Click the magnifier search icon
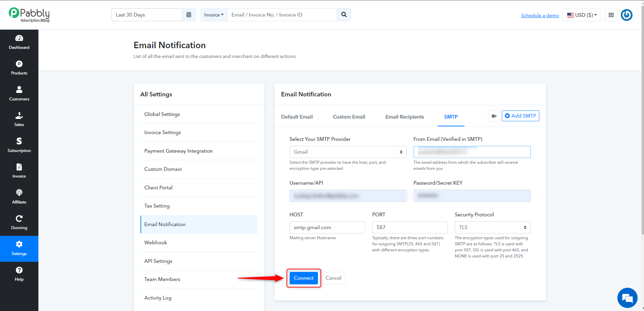Image resolution: width=644 pixels, height=311 pixels. coord(344,15)
